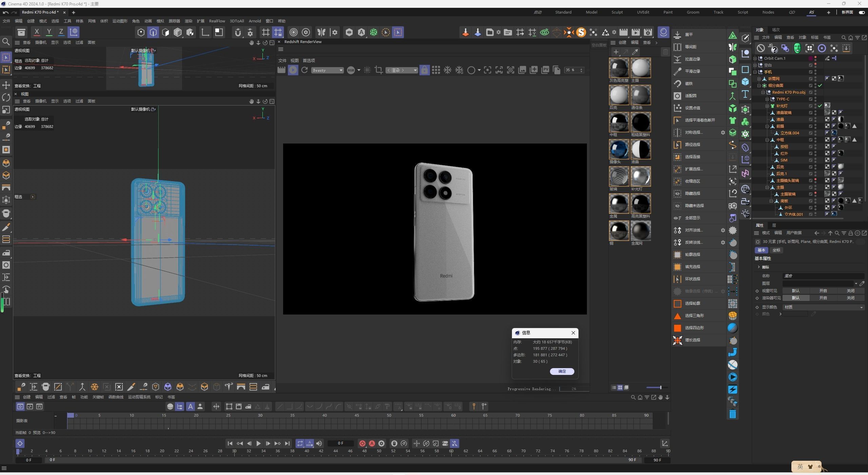Toggle the RenderView lock icon
868x475 pixels.
click(x=425, y=70)
